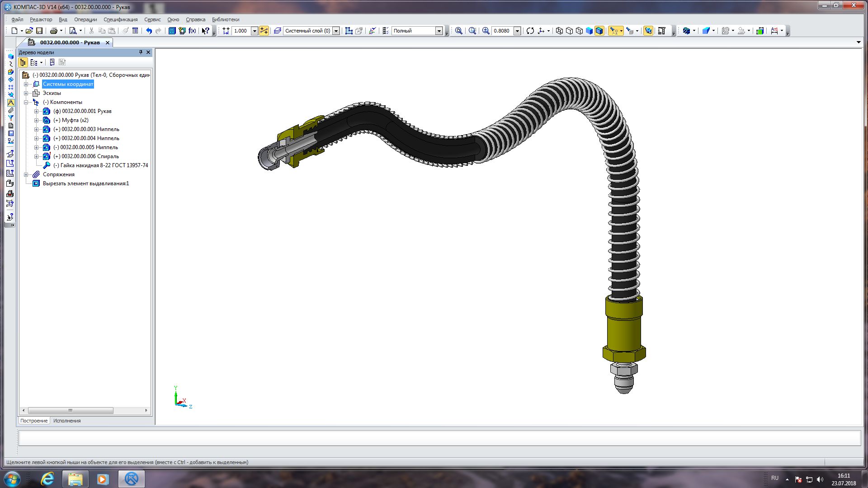The image size is (868, 488).
Task: Click the Save document icon
Action: click(39, 31)
